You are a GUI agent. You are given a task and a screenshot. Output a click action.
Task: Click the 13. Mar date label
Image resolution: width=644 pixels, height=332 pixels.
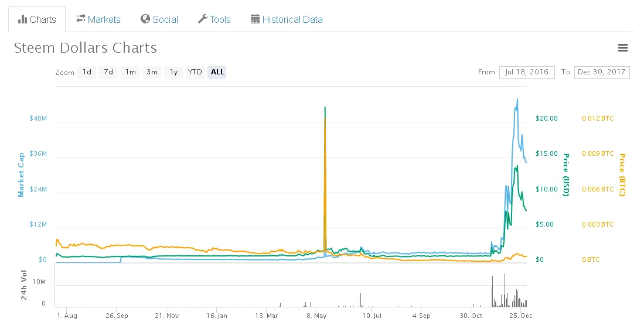[267, 316]
